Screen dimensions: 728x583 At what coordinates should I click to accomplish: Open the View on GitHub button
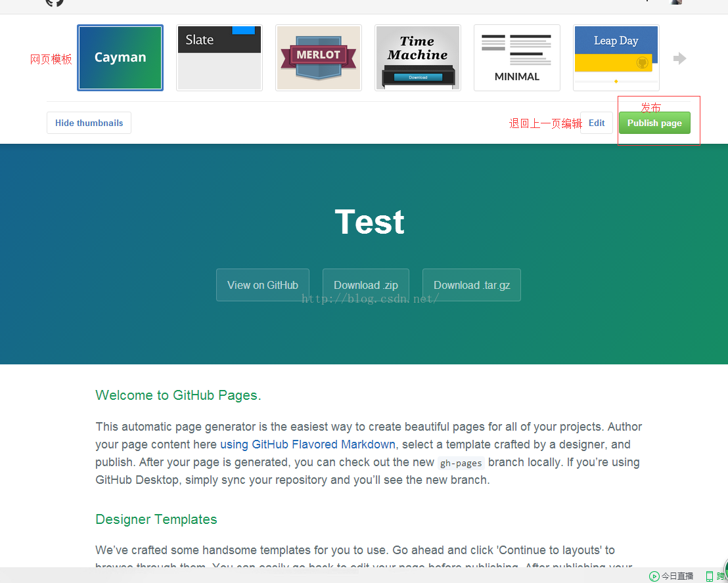[263, 285]
